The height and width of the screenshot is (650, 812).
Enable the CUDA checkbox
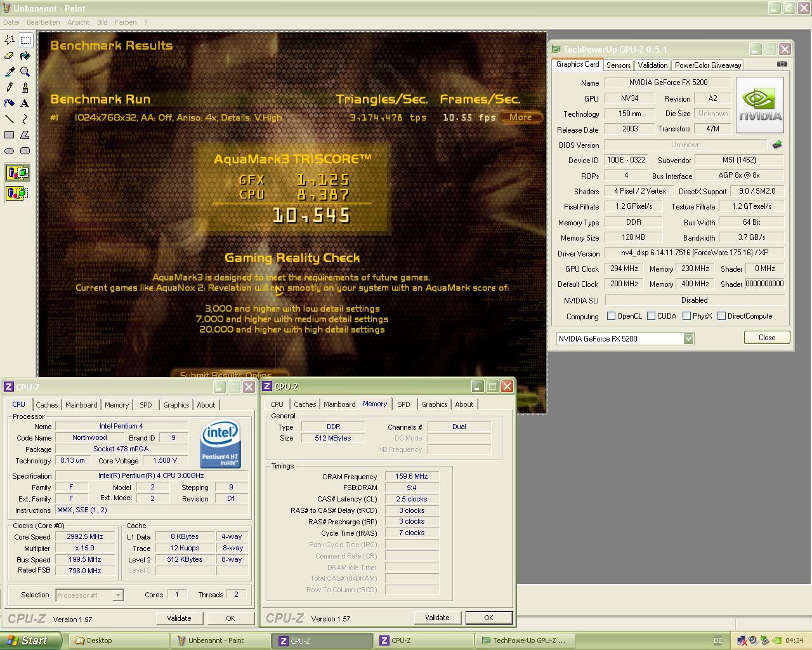pyautogui.click(x=651, y=316)
